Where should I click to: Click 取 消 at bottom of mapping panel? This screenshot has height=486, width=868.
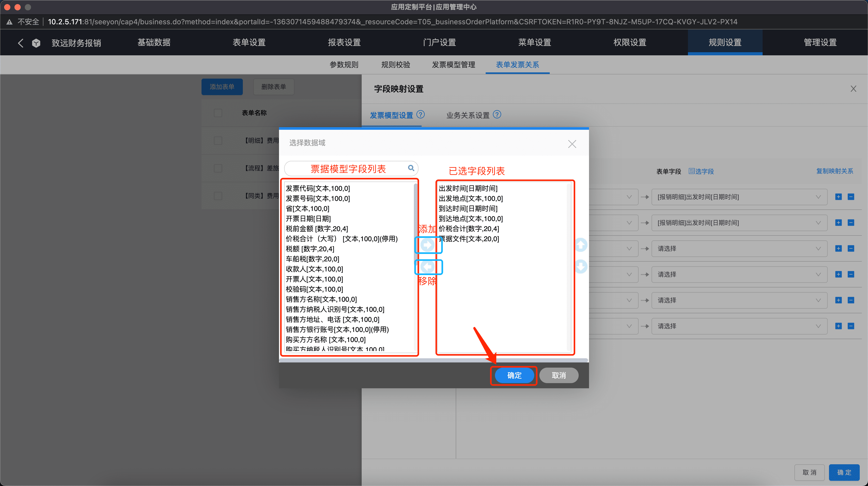point(809,473)
